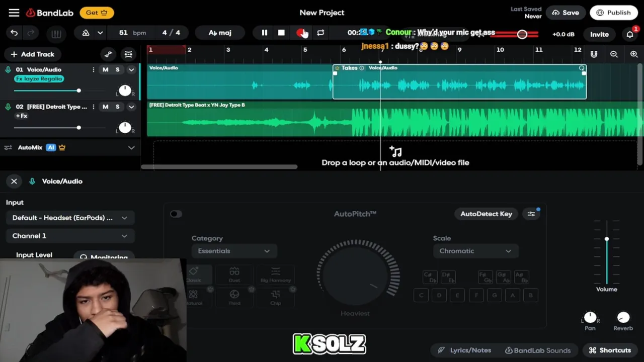Open the BandLab Sounds tab
Viewport: 644px width, 362px height.
[x=538, y=350]
